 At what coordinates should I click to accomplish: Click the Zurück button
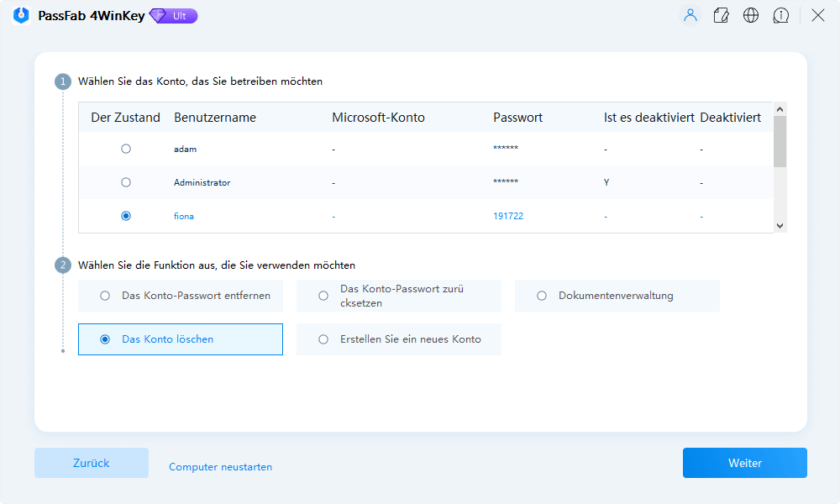[x=91, y=463]
